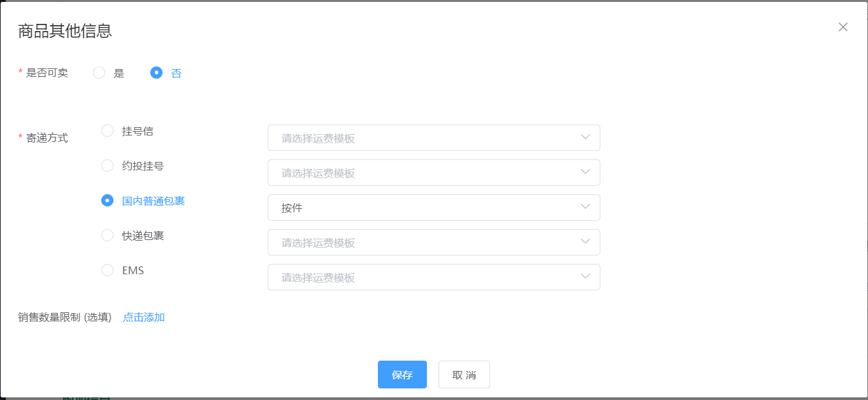Click chevron arrow of 挂号信 template select

(586, 137)
